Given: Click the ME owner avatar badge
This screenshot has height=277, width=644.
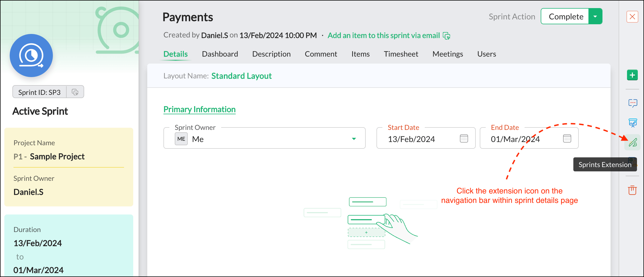Looking at the screenshot, I should (x=181, y=139).
